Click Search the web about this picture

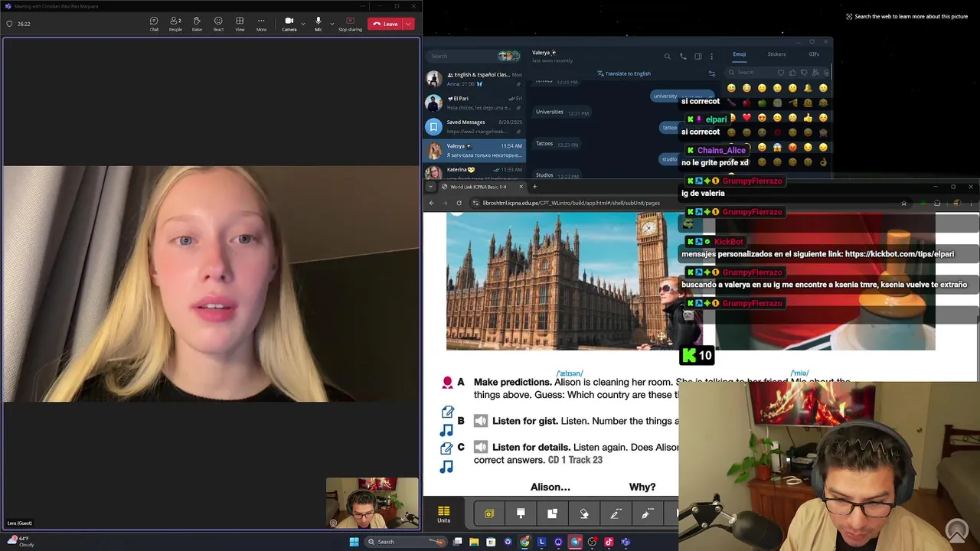click(x=906, y=16)
